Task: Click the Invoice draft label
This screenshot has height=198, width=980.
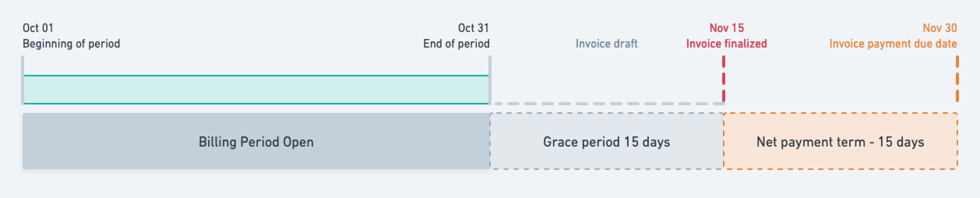Action: (x=606, y=44)
